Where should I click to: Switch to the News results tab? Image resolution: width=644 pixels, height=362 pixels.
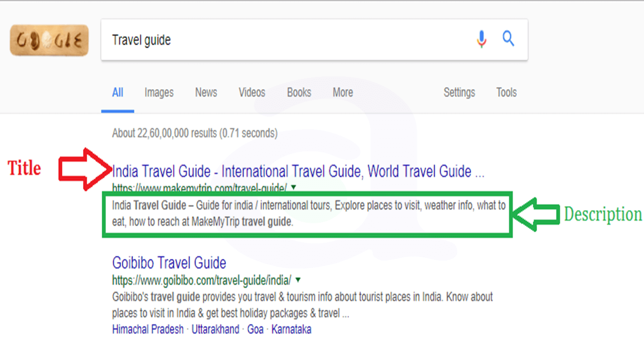coord(206,93)
